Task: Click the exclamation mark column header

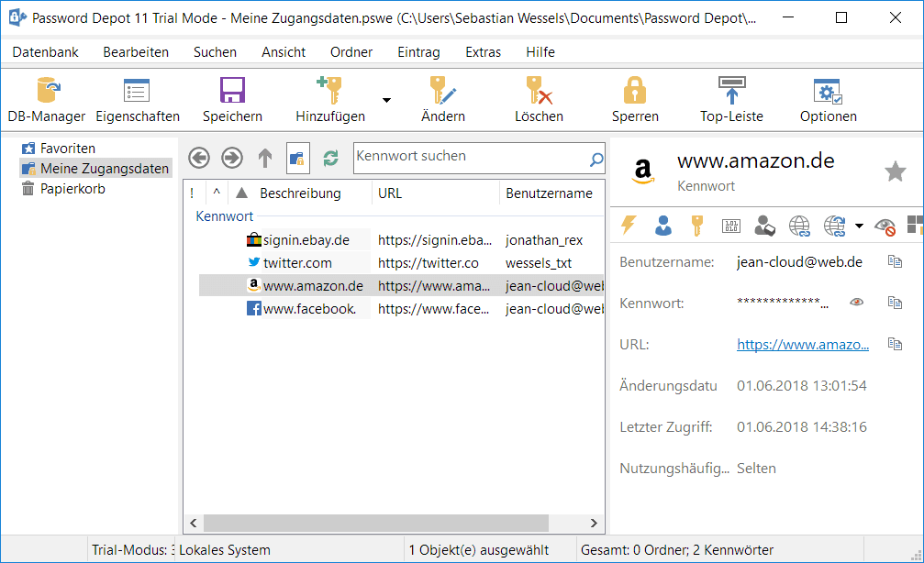Action: pos(193,193)
